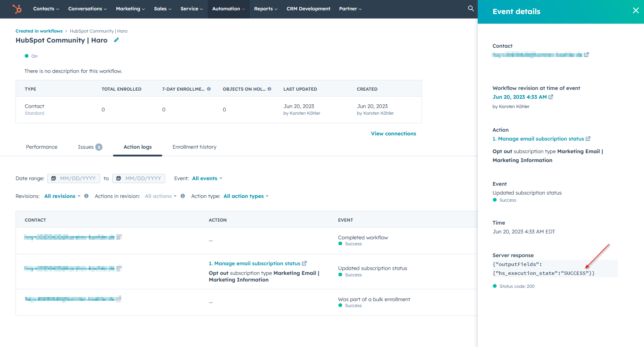Click the workflow On status indicator
This screenshot has height=347, width=644.
(x=26, y=56)
